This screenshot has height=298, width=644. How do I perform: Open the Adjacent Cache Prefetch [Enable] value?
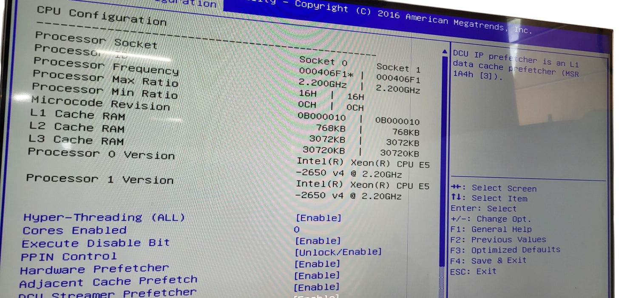point(317,275)
